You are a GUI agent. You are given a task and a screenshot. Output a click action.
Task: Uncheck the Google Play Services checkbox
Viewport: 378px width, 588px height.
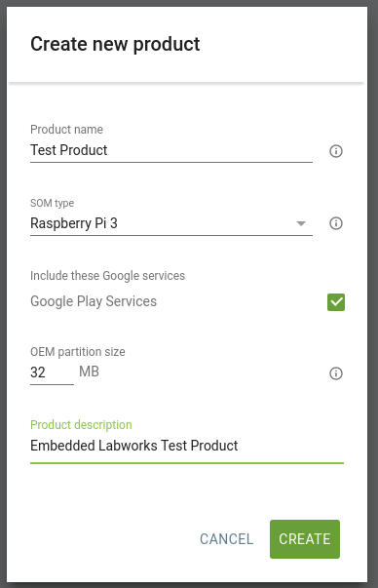336,302
